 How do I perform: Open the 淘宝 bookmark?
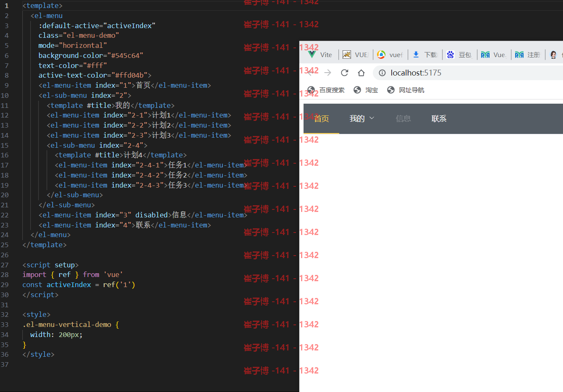[366, 90]
